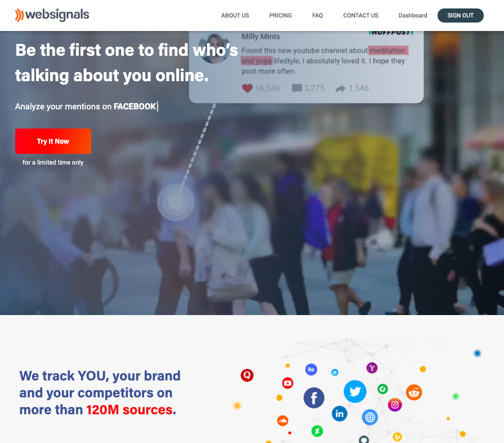Click the SoundCloud orange icon
Viewport: 504px width, 443px height.
pyautogui.click(x=283, y=420)
